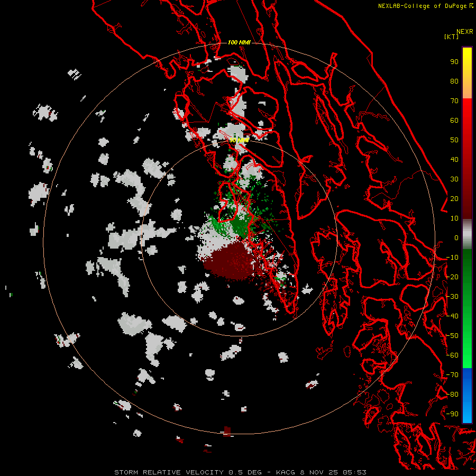Click the 40 value on velocity scale
476x476 pixels.
pos(454,159)
